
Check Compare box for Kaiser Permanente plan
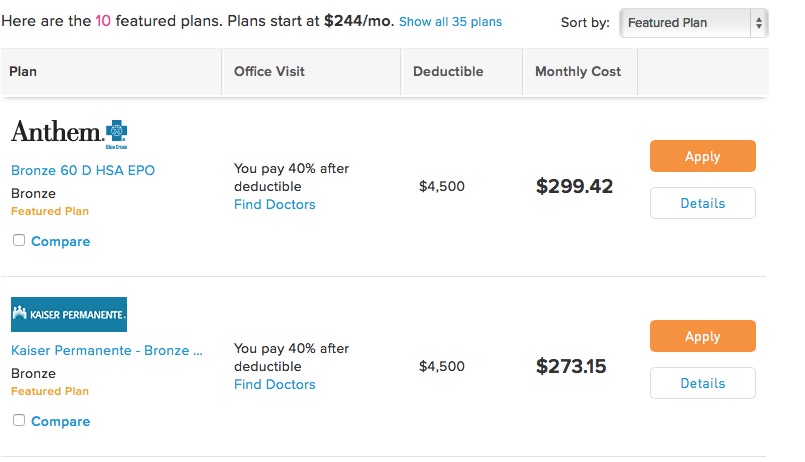pos(19,420)
